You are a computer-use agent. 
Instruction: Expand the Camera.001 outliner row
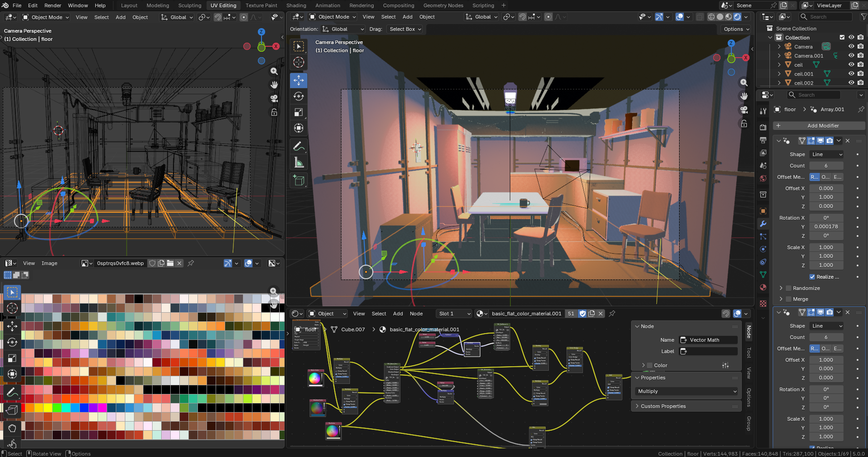pos(779,55)
